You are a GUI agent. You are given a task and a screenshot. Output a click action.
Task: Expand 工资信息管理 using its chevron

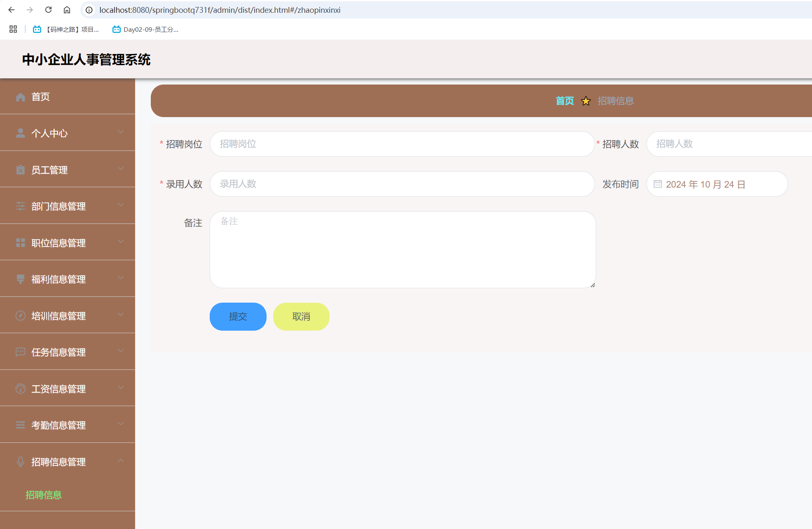coord(121,388)
